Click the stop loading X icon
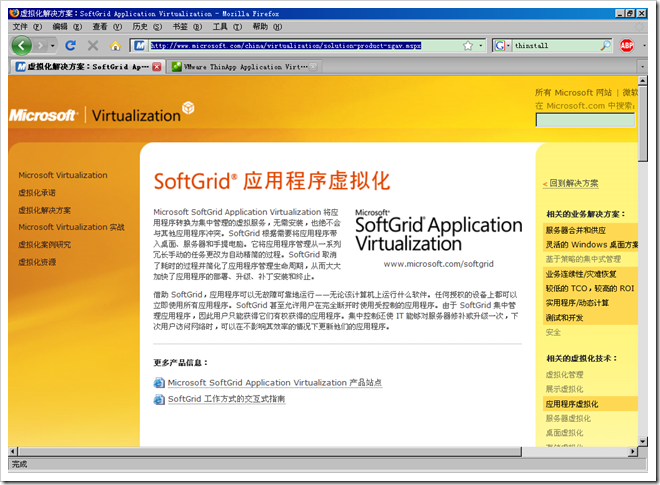The width and height of the screenshot is (660, 485). (93, 45)
